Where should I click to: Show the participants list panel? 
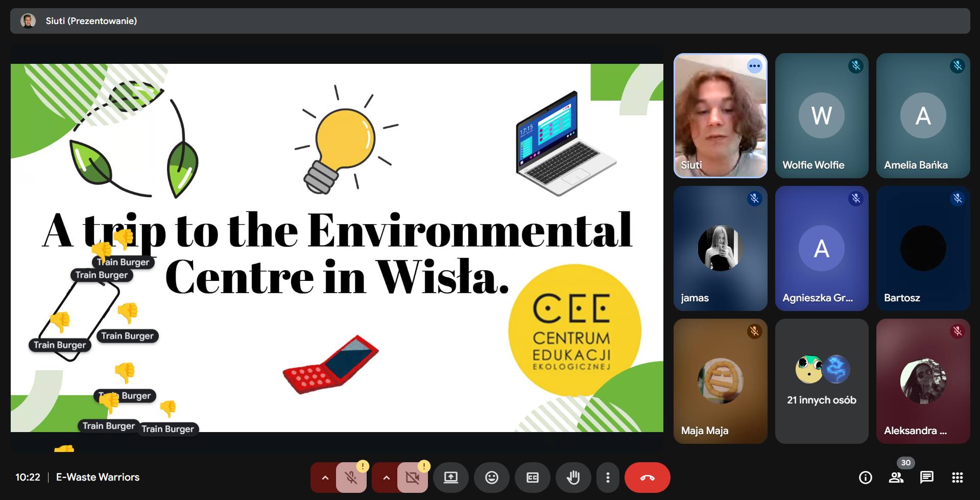(x=896, y=478)
